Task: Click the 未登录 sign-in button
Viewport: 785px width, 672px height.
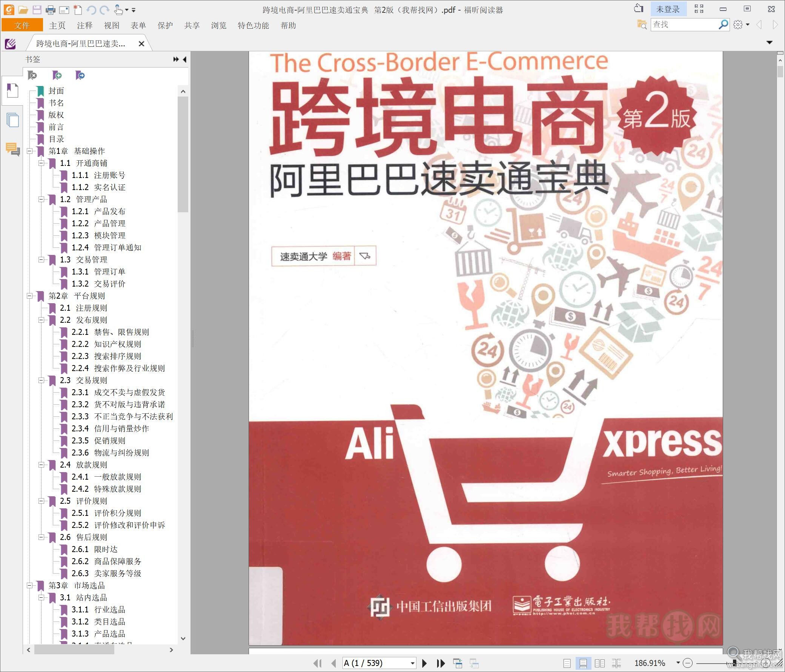Action: tap(668, 9)
